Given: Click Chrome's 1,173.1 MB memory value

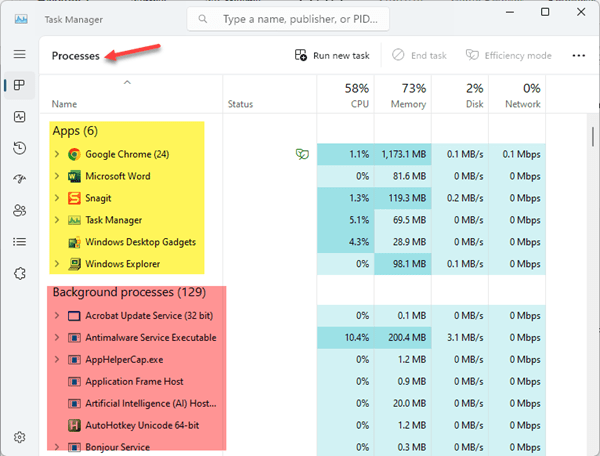Looking at the screenshot, I should click(x=404, y=154).
